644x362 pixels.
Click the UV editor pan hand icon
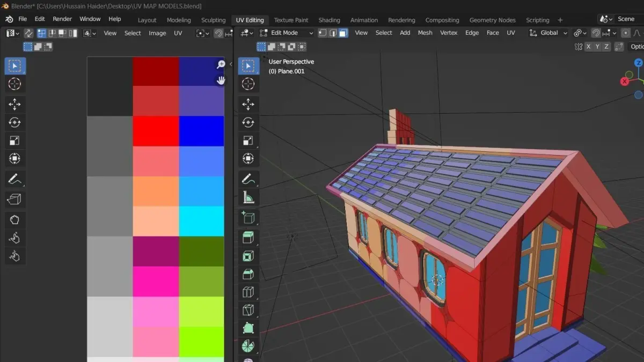coord(221,80)
